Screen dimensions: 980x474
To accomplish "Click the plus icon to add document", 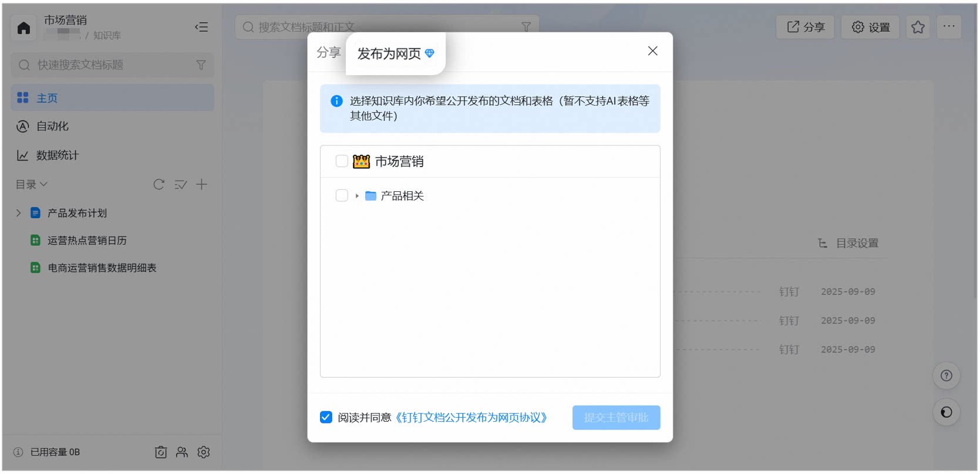I will [x=201, y=184].
